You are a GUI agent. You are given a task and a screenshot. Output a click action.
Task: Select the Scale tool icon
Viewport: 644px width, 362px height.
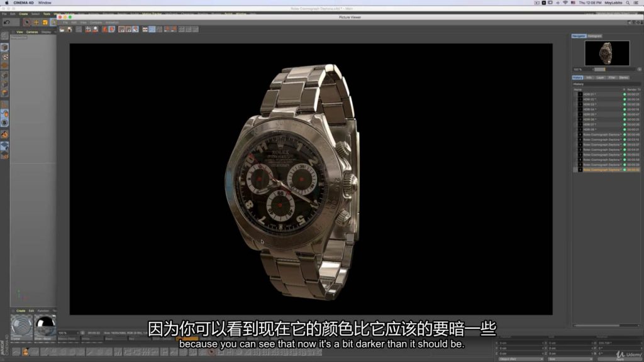coord(45,22)
